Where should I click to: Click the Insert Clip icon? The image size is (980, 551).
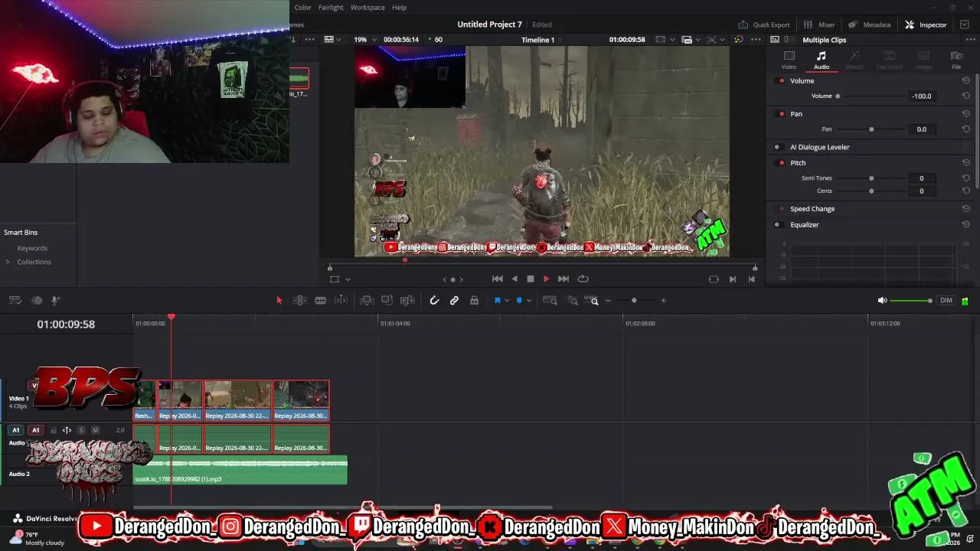tap(367, 301)
